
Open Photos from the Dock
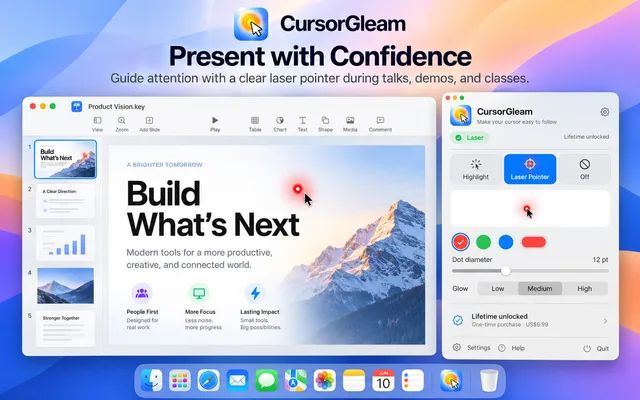coord(325,380)
